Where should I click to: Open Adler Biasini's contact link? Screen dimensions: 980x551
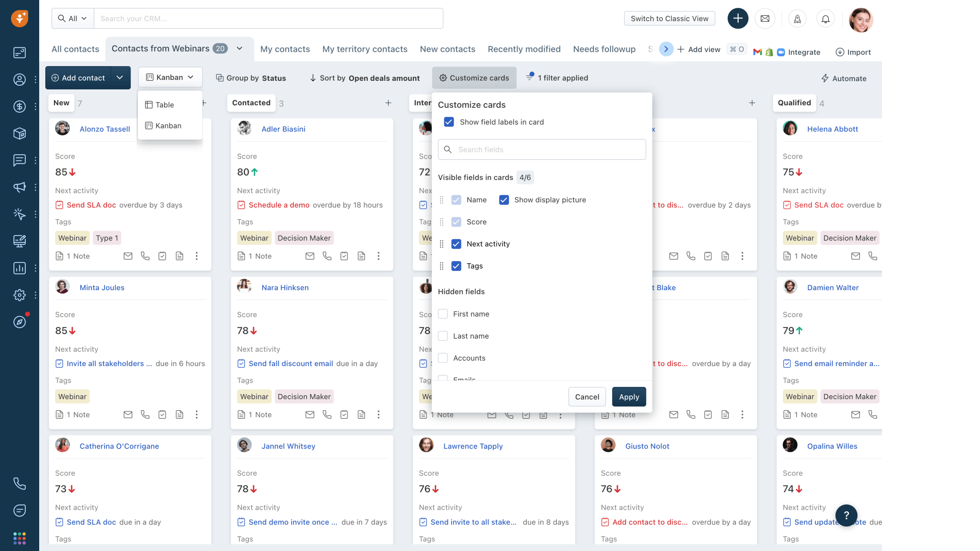tap(283, 129)
